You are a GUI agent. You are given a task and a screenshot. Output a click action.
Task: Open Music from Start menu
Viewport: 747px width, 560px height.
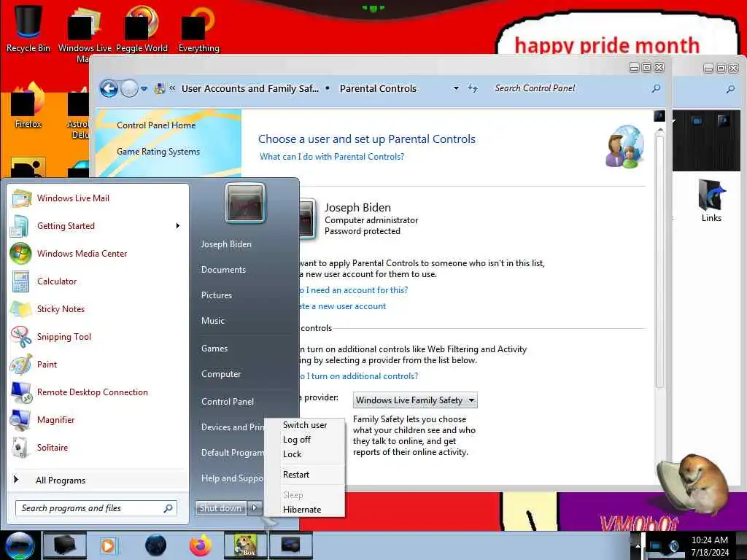(212, 321)
